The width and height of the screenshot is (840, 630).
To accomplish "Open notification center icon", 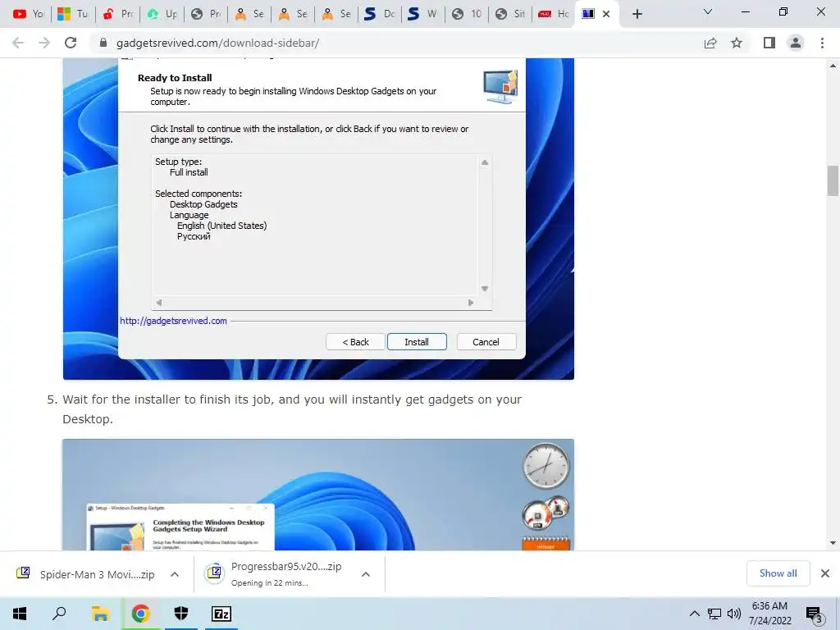I will click(x=814, y=614).
